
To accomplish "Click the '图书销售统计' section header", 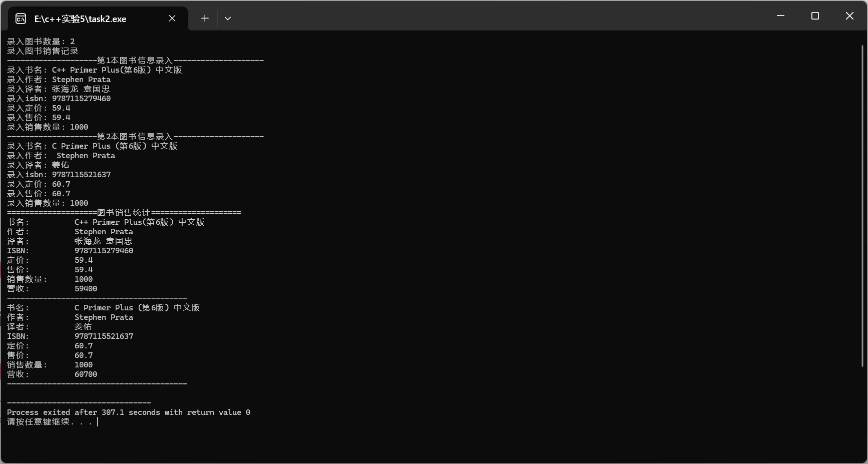I will (124, 213).
